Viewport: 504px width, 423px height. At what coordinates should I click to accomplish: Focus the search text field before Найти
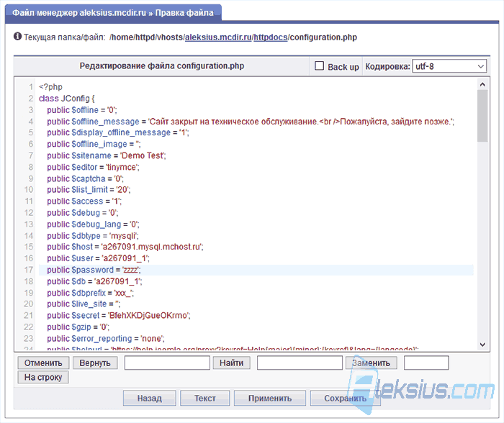click(x=167, y=363)
